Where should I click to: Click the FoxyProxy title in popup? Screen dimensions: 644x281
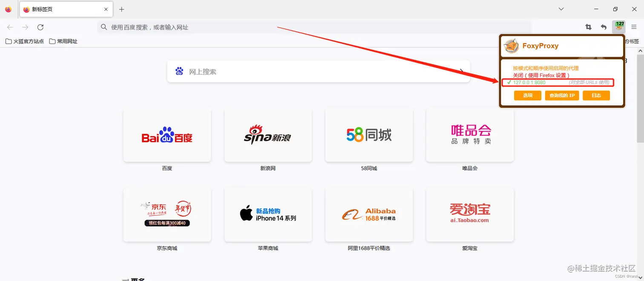(540, 46)
